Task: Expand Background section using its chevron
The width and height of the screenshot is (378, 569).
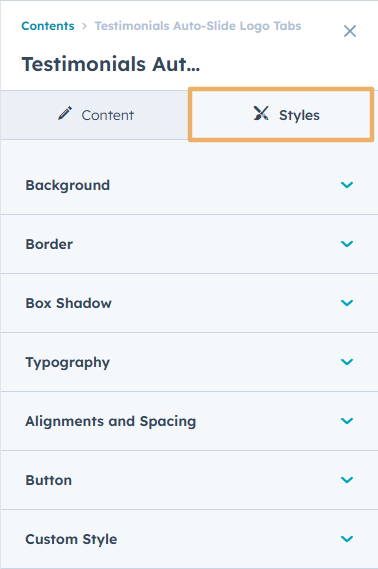Action: click(x=347, y=185)
